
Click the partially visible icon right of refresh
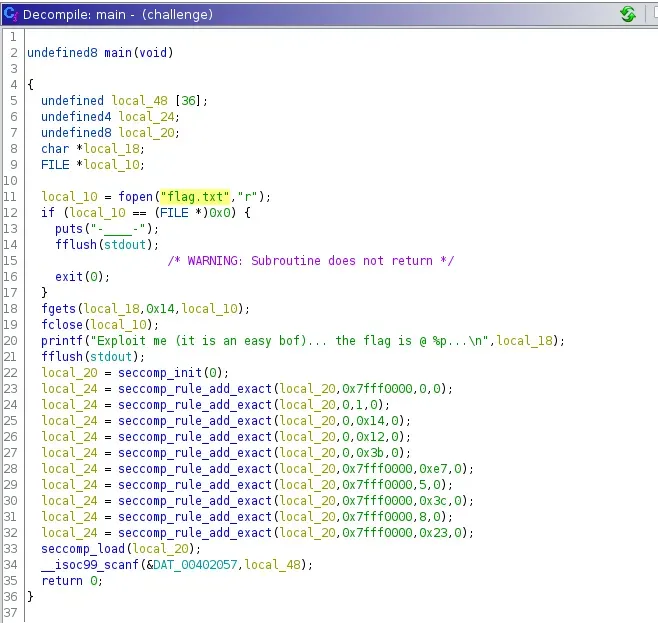652,14
